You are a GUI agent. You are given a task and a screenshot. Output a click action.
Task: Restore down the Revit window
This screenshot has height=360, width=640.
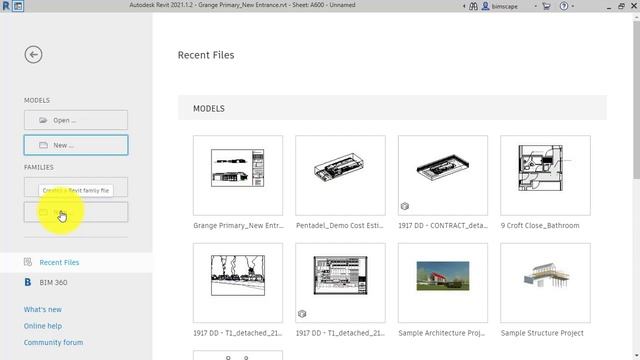pos(621,6)
